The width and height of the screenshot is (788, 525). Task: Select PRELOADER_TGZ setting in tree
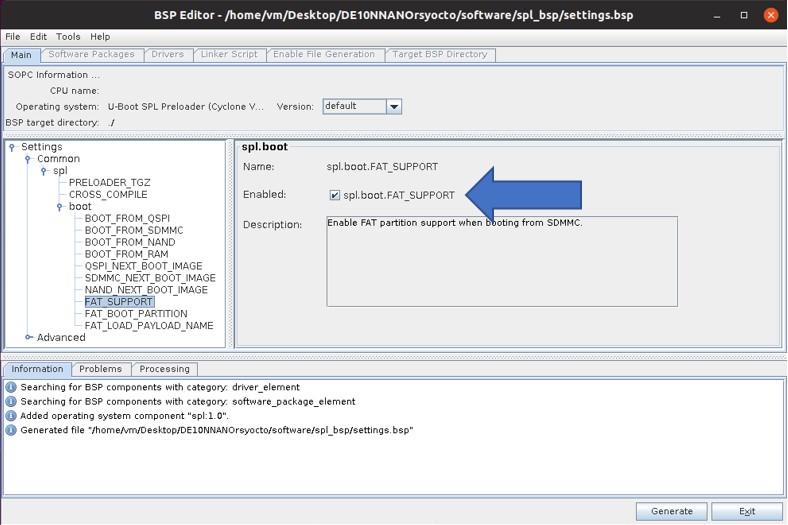pyautogui.click(x=109, y=183)
